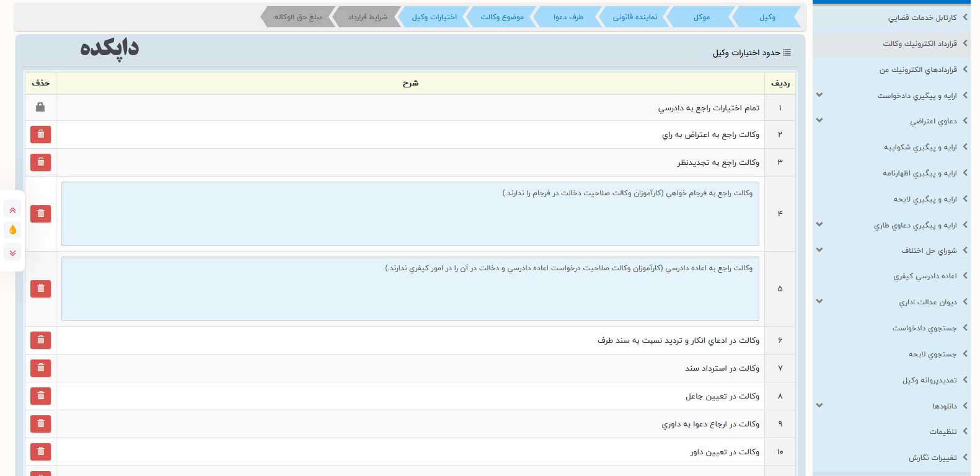The image size is (980, 476).
Task: Open the 'اختیارات وکیل' step tab
Action: [434, 17]
